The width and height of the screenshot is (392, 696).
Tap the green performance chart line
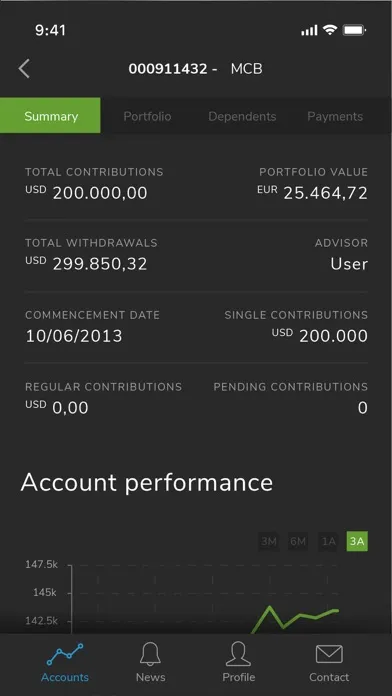pyautogui.click(x=295, y=618)
